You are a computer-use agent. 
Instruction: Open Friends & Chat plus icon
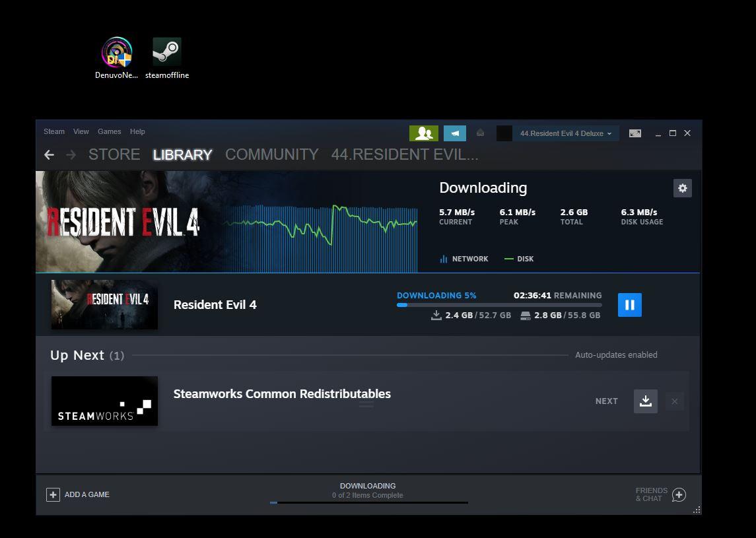(679, 494)
